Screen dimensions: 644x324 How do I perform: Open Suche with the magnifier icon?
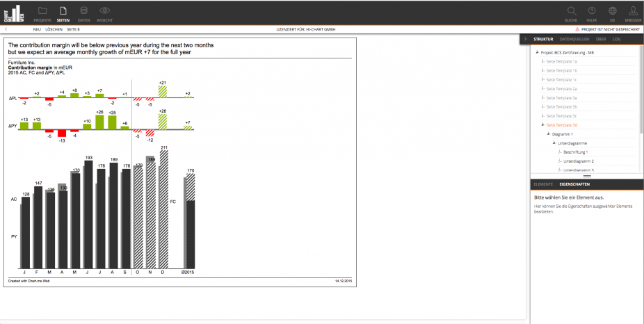(571, 11)
